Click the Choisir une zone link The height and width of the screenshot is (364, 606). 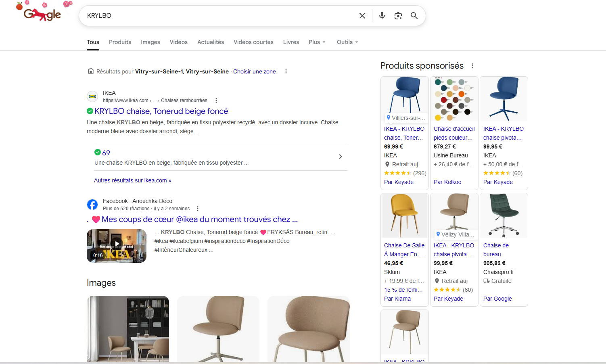click(254, 71)
